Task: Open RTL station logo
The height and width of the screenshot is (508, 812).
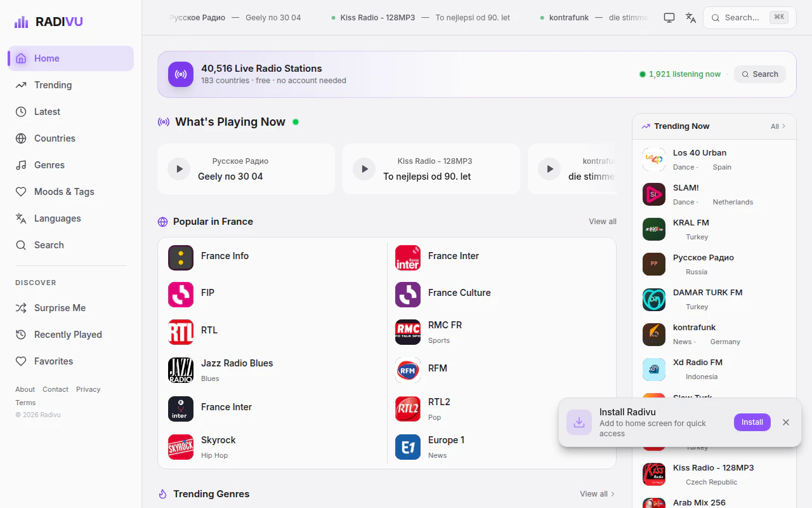Action: pyautogui.click(x=181, y=332)
